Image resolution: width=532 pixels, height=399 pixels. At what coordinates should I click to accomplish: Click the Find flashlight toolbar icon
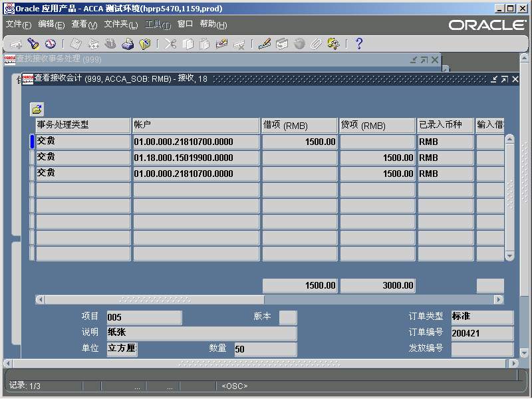(x=33, y=44)
